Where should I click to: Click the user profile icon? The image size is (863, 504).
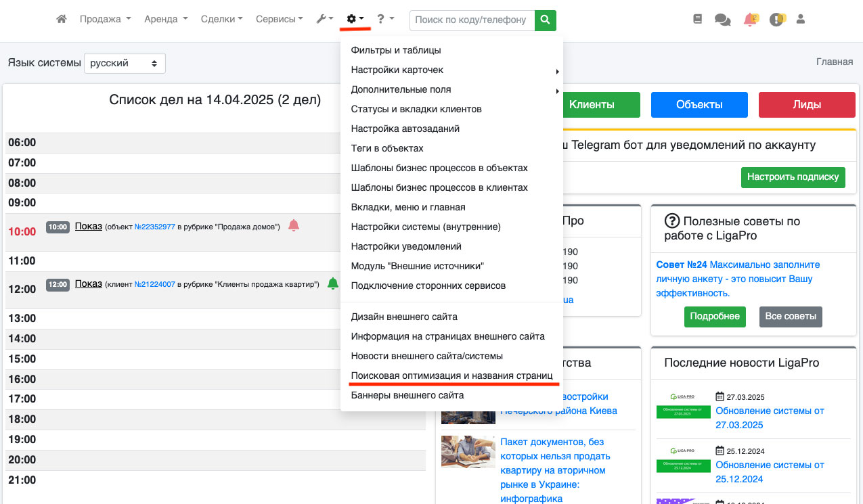click(x=801, y=20)
